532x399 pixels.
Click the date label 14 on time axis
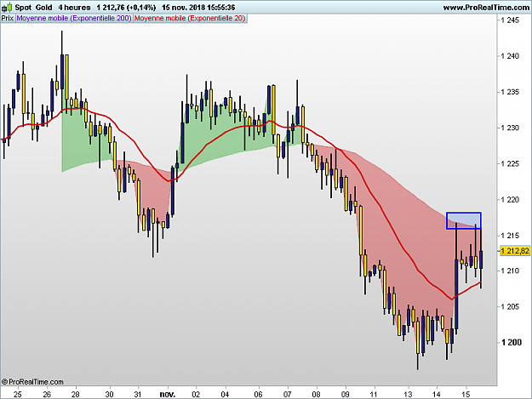[437, 394]
